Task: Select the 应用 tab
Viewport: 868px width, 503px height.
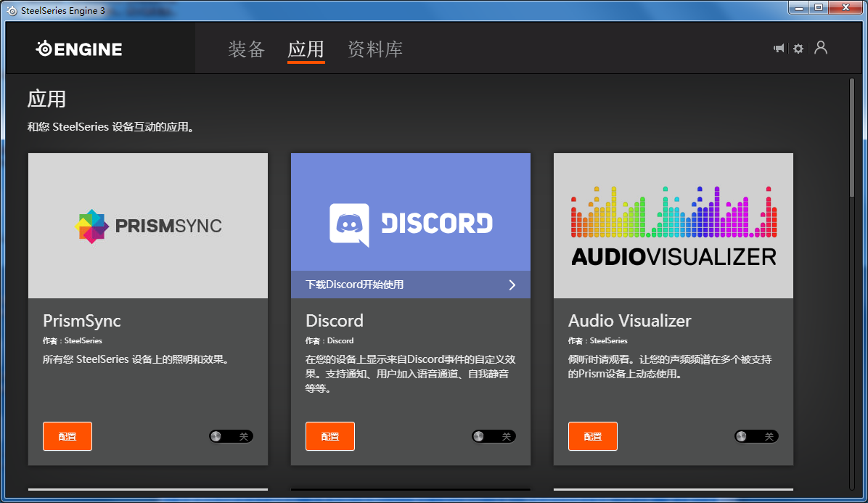Action: tap(306, 49)
